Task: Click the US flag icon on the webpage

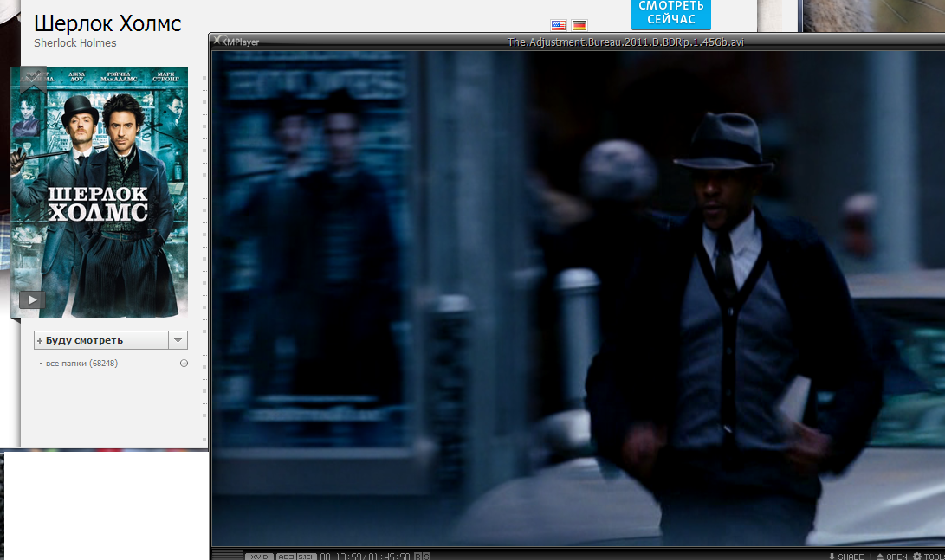Action: click(x=559, y=25)
